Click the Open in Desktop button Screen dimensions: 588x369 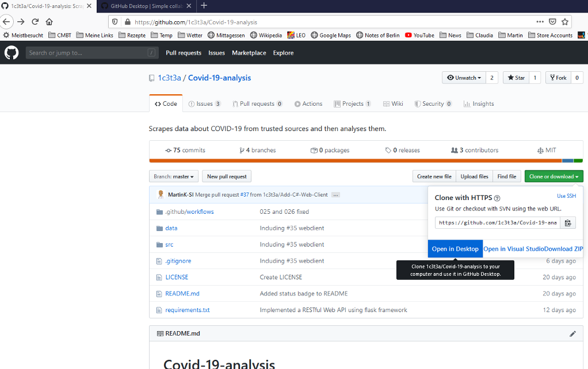coord(455,249)
